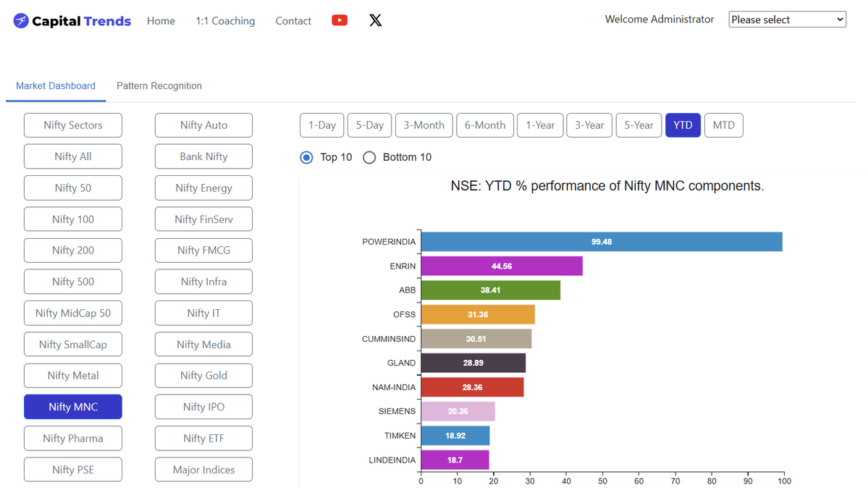This screenshot has height=488, width=868.
Task: Click the ENRIN 44.56 bar
Action: [x=502, y=266]
